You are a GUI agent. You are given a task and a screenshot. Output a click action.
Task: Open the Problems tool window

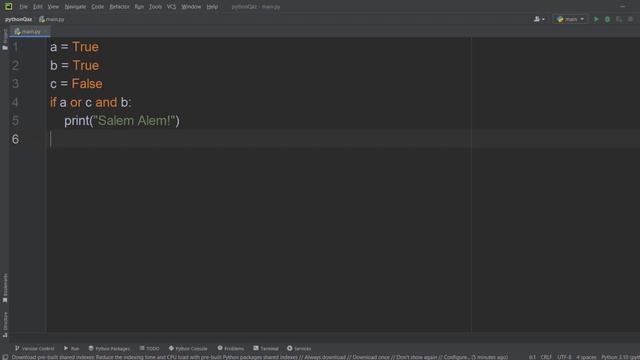tap(231, 348)
